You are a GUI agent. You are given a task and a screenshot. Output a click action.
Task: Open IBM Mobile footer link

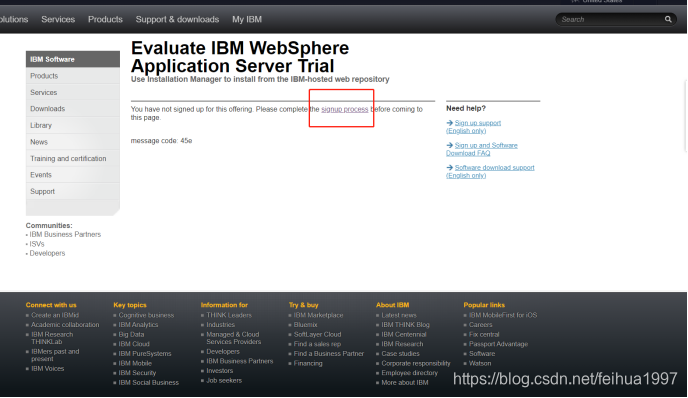[x=135, y=363]
